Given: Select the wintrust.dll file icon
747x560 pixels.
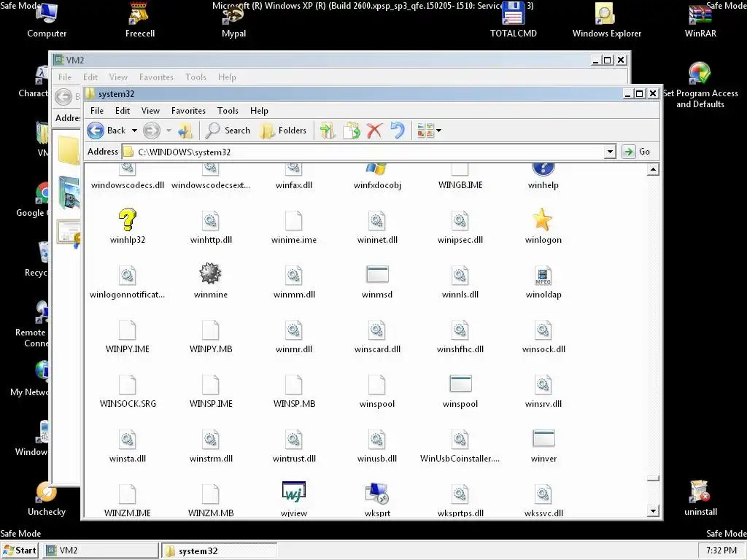Looking at the screenshot, I should coord(293,439).
